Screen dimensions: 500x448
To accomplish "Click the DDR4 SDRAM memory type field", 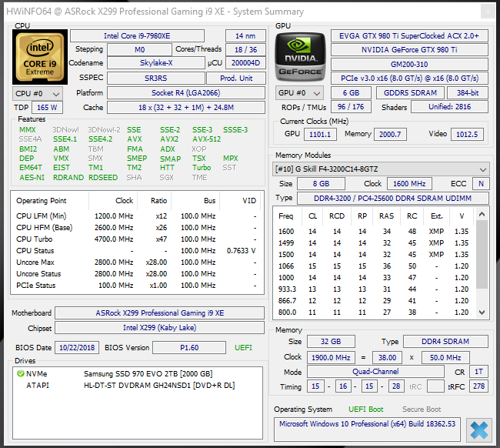I will (445, 342).
